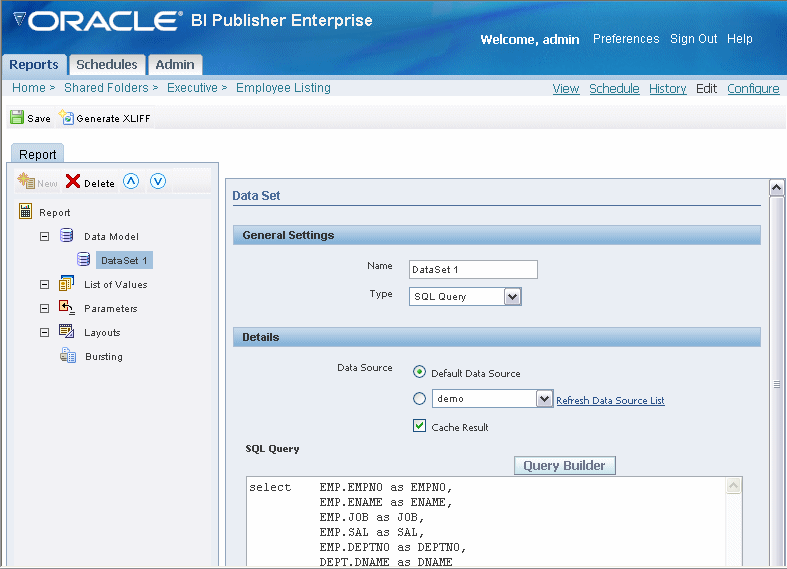The height and width of the screenshot is (569, 787).
Task: Click the List of Values icon
Action: [66, 283]
